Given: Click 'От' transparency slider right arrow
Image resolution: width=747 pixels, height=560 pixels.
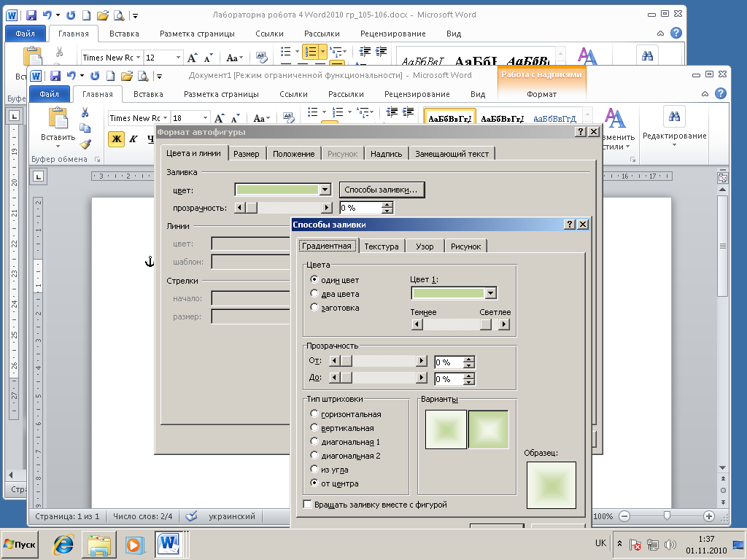Looking at the screenshot, I should coord(421,360).
